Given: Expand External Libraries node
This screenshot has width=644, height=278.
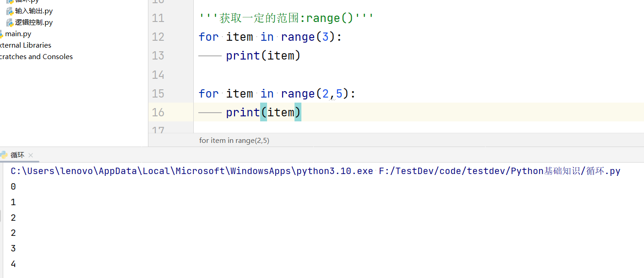Looking at the screenshot, I should click(26, 45).
